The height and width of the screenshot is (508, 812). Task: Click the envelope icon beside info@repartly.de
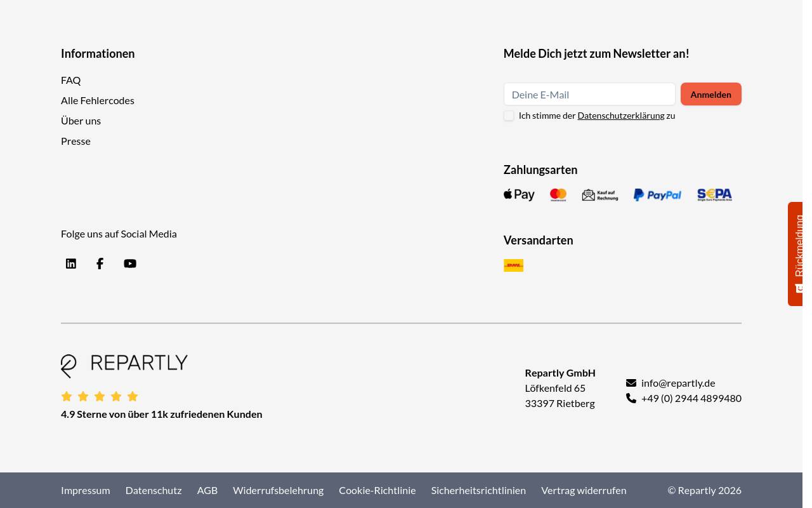[631, 383]
